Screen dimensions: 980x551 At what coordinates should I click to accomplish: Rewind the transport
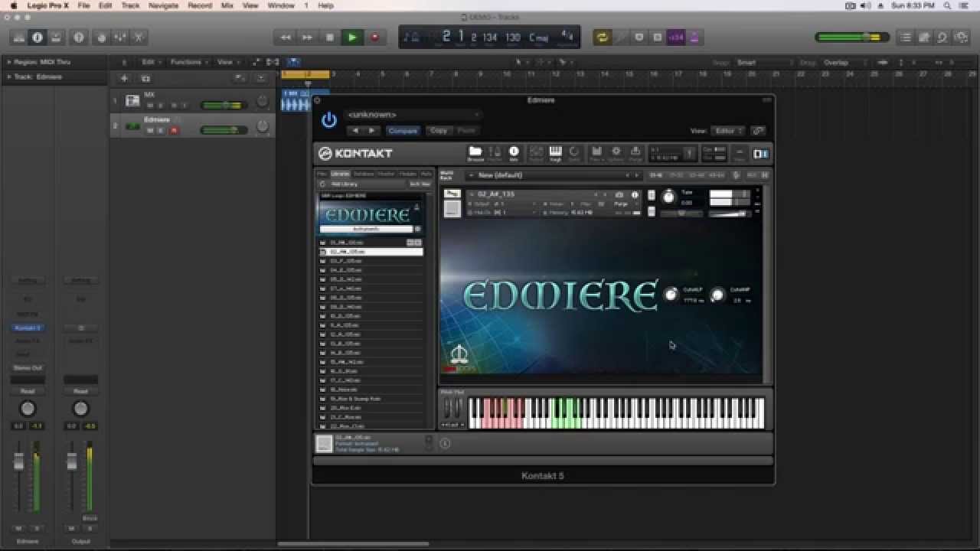pyautogui.click(x=286, y=37)
